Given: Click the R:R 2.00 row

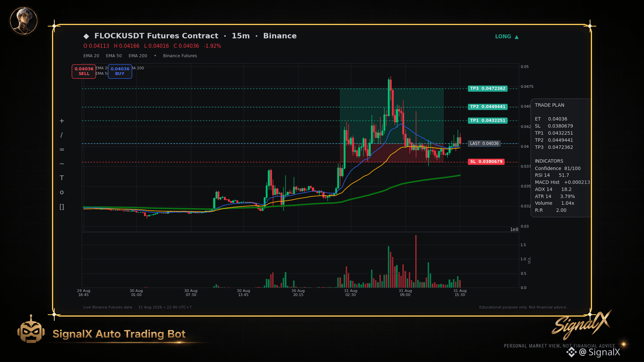Looking at the screenshot, I should pos(551,210).
